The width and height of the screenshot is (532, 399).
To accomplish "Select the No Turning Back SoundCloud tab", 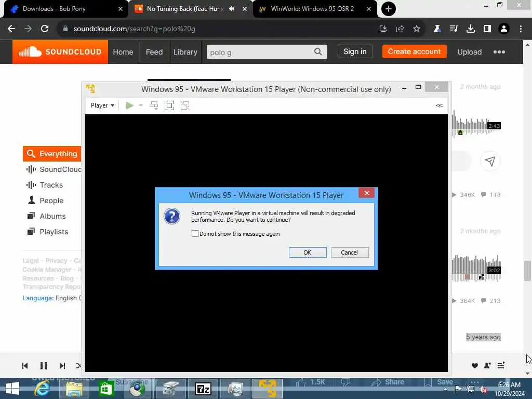I will [185, 9].
